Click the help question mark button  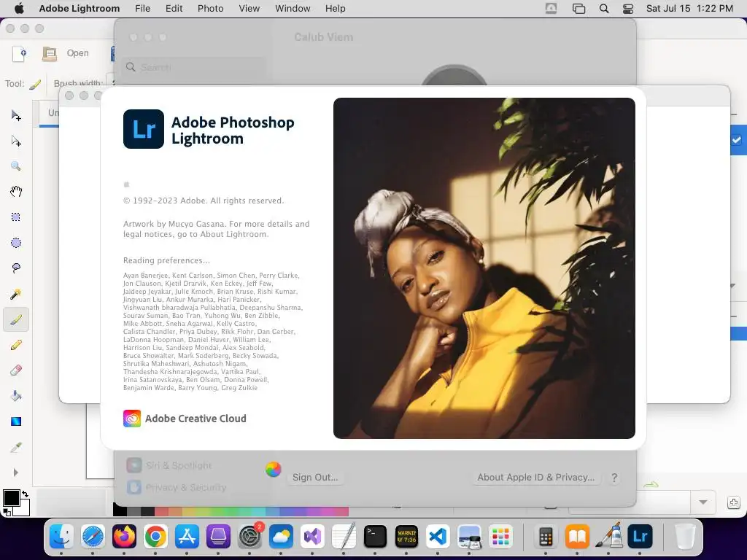614,478
